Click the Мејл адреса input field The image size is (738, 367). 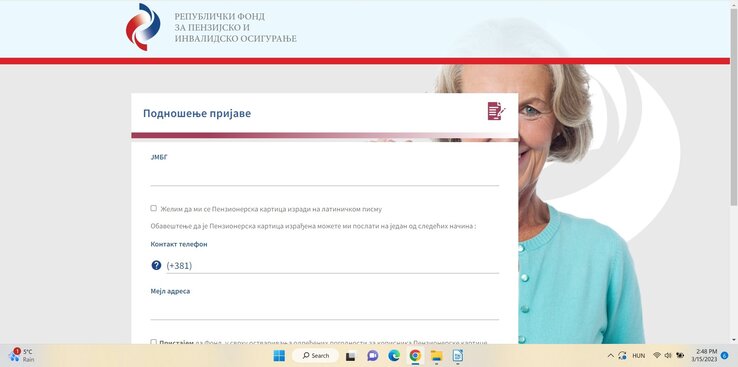tap(324, 311)
